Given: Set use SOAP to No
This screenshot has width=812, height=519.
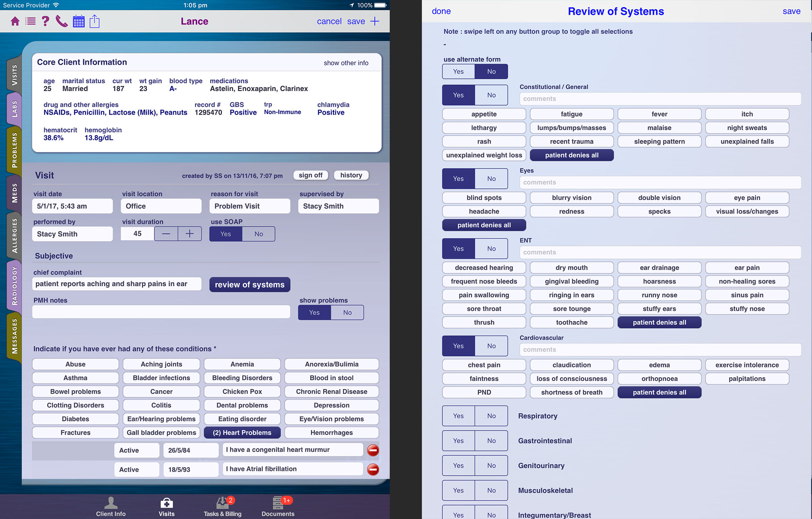Looking at the screenshot, I should click(x=259, y=234).
